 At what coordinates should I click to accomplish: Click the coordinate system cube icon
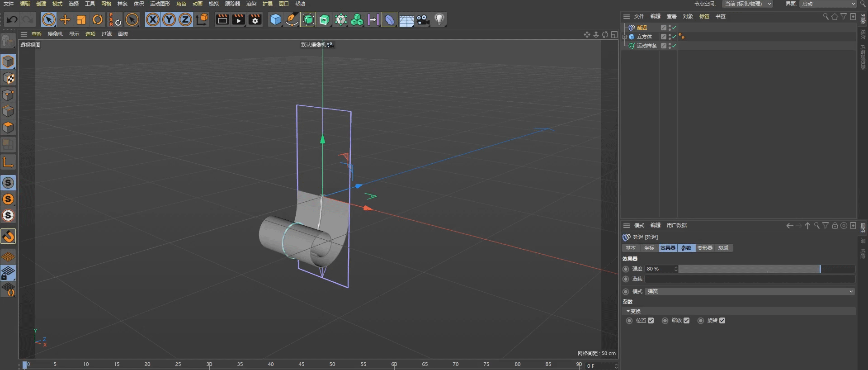coord(202,19)
